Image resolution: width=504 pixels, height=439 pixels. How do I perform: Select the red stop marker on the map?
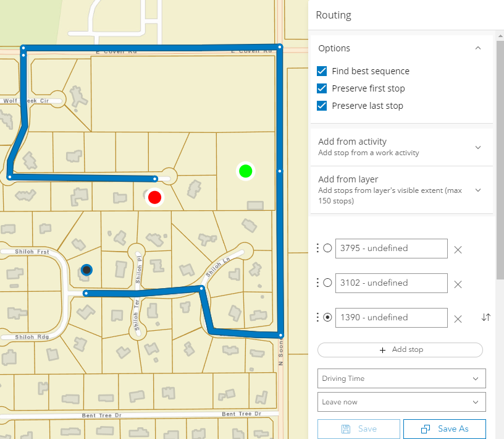(x=154, y=197)
